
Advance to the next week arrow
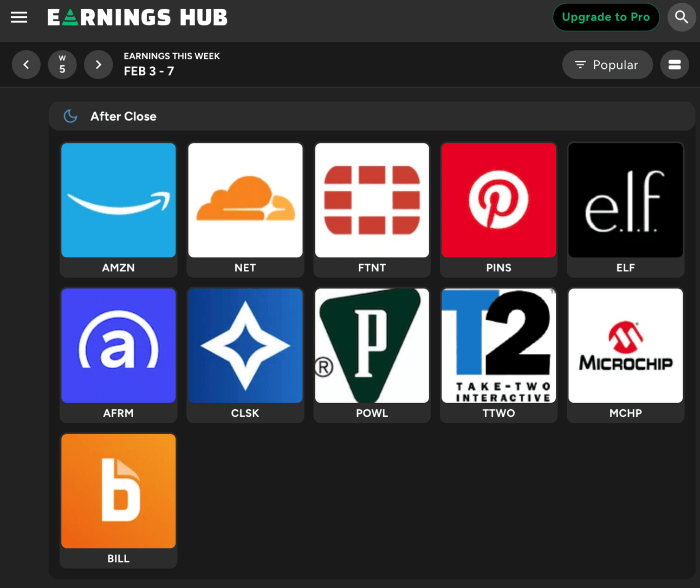[98, 64]
